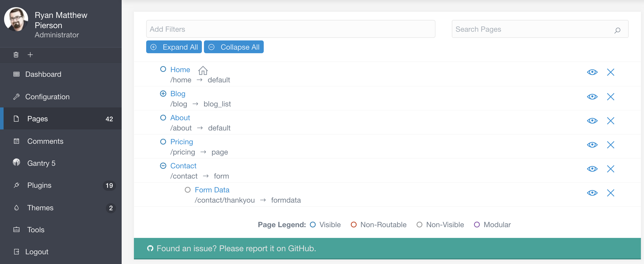Click the Gantry 5 logo icon
Screen dimensions: 644x264
(x=16, y=163)
